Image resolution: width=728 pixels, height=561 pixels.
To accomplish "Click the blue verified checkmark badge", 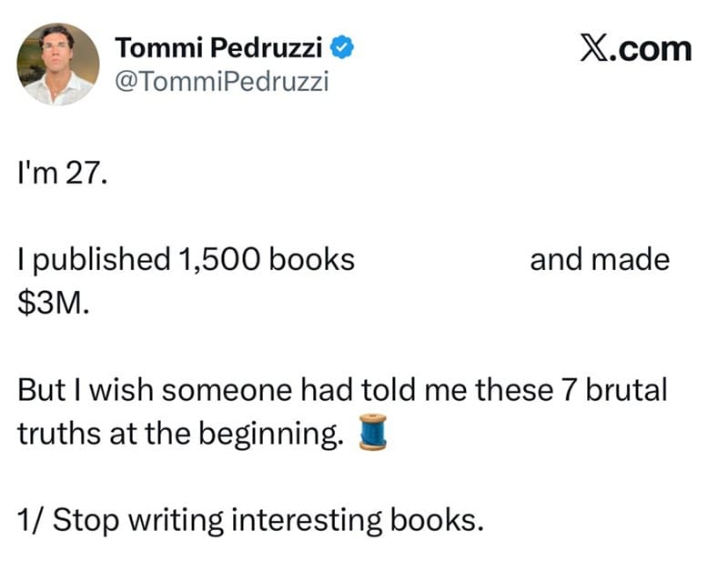I will [x=342, y=47].
